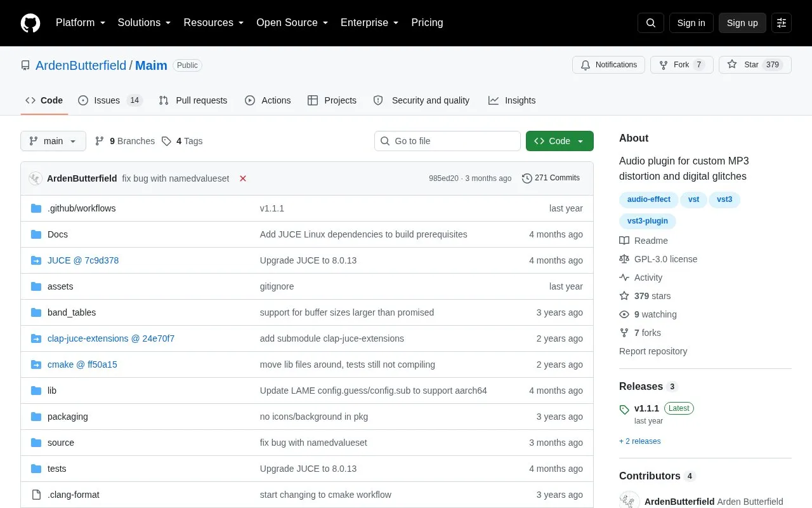
Task: Open the band_tables folder
Action: 72,312
